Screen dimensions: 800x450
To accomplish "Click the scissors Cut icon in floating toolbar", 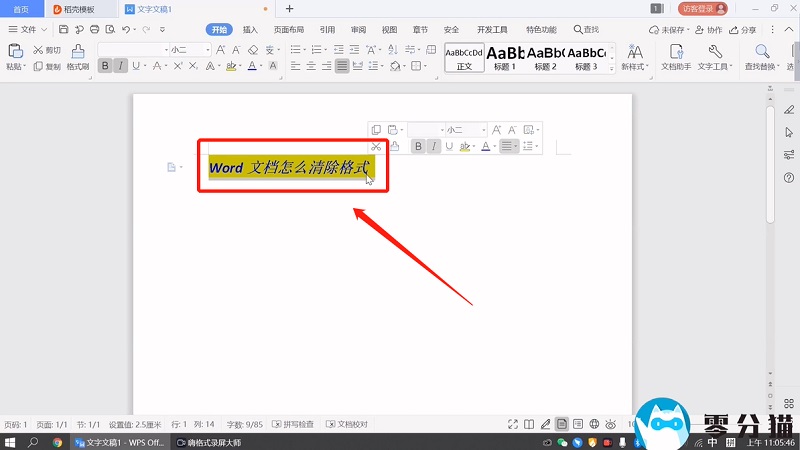I will [x=376, y=146].
